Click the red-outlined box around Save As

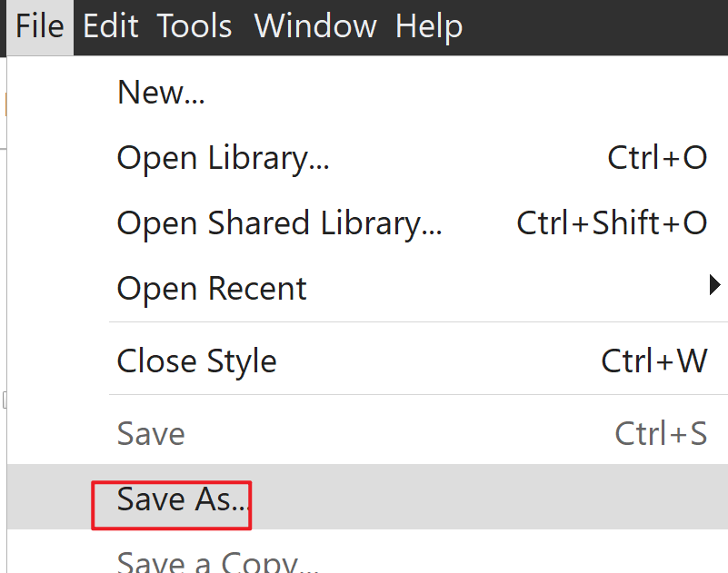click(171, 505)
